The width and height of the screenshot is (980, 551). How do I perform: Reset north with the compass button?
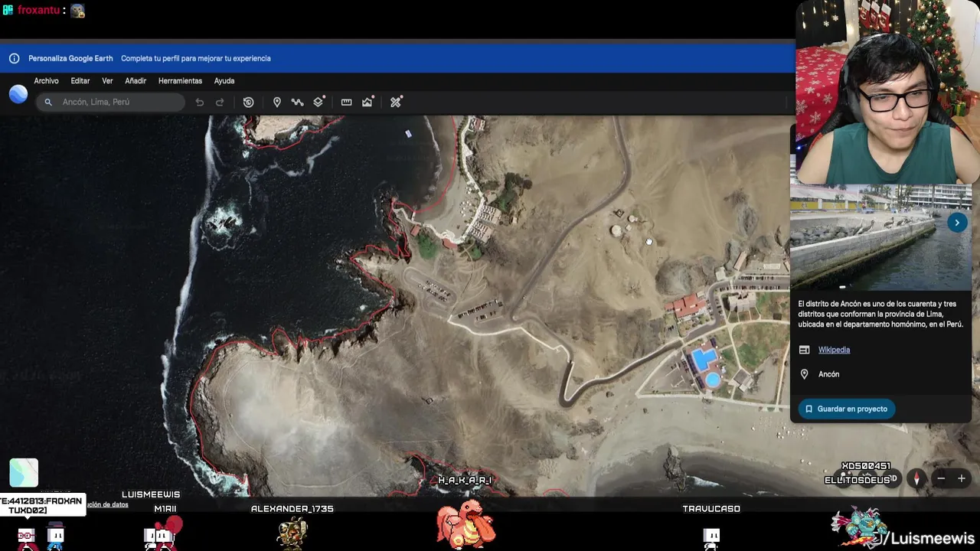pos(917,479)
